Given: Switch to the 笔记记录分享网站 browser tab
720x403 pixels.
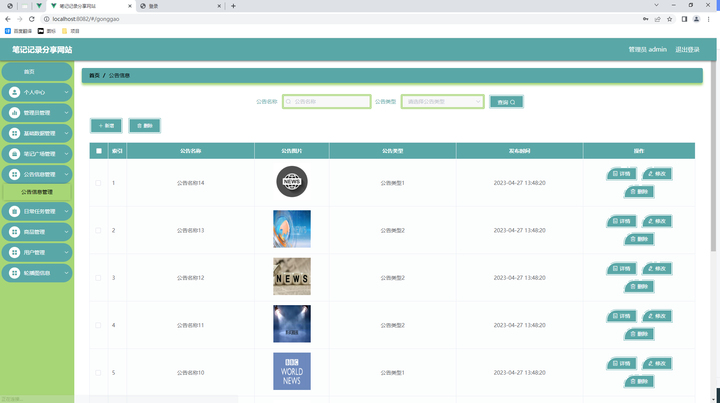Looking at the screenshot, I should click(x=91, y=6).
